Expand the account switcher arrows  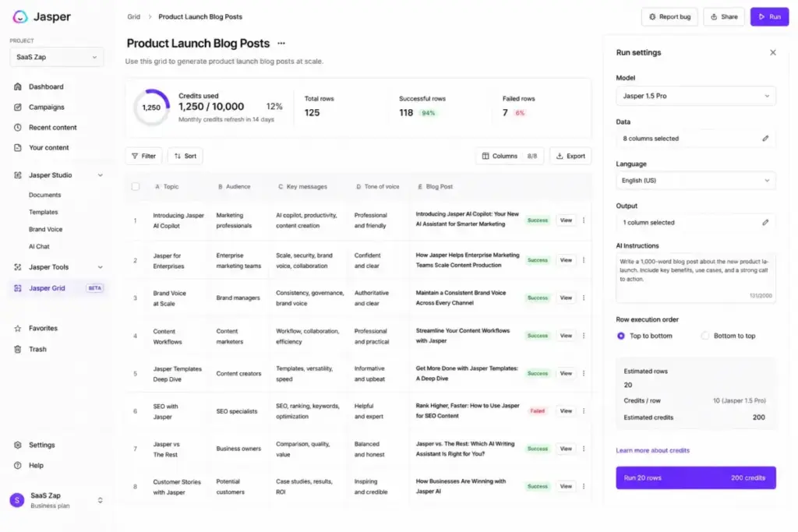pos(101,501)
